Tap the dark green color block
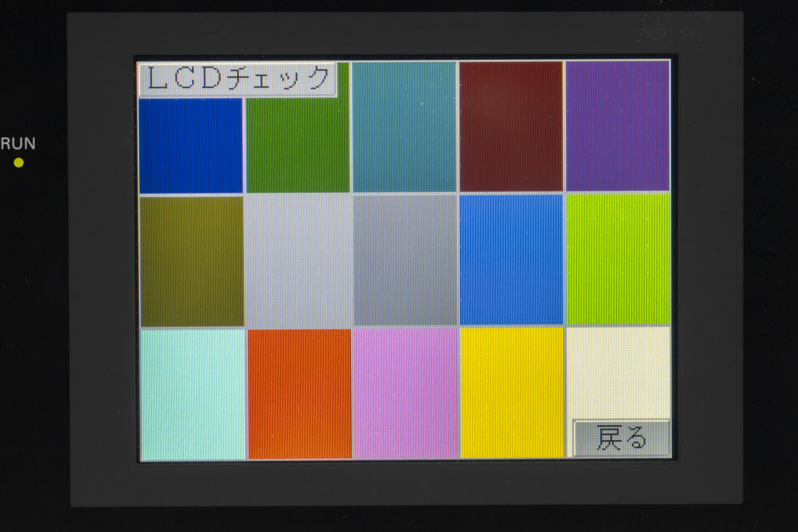Image resolution: width=798 pixels, height=532 pixels. point(298,146)
